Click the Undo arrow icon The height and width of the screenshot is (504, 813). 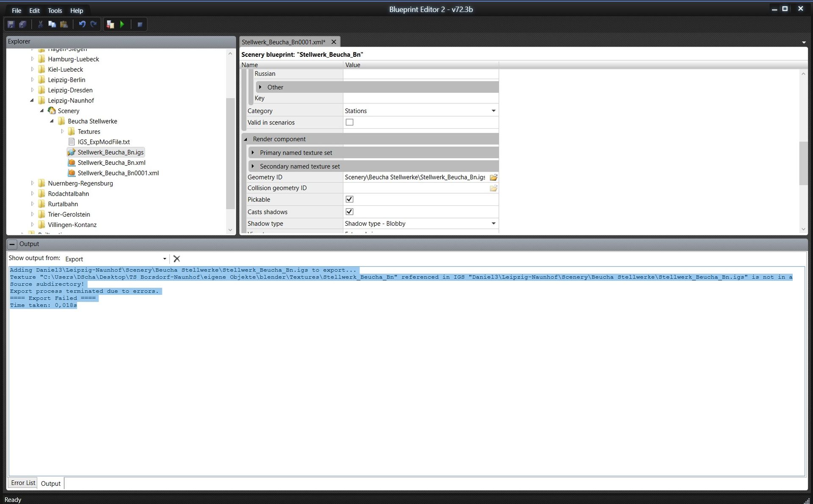point(82,25)
